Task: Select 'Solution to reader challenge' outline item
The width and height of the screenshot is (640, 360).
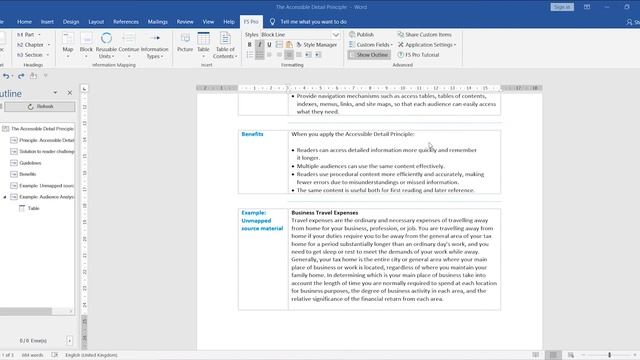Action: [47, 151]
